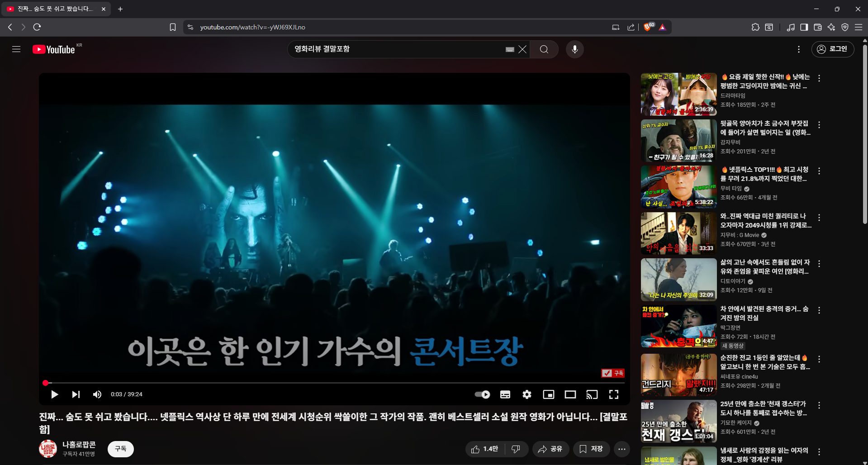
Task: Open options for the 씨네포유 cine4u video
Action: [819, 359]
